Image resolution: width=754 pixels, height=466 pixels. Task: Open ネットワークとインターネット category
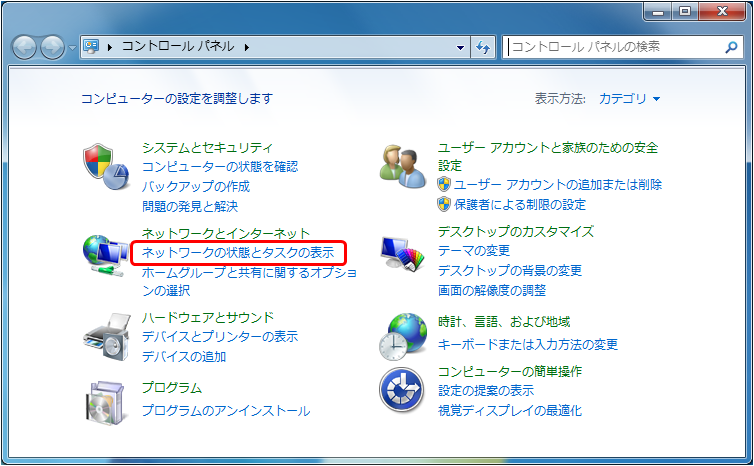226,233
